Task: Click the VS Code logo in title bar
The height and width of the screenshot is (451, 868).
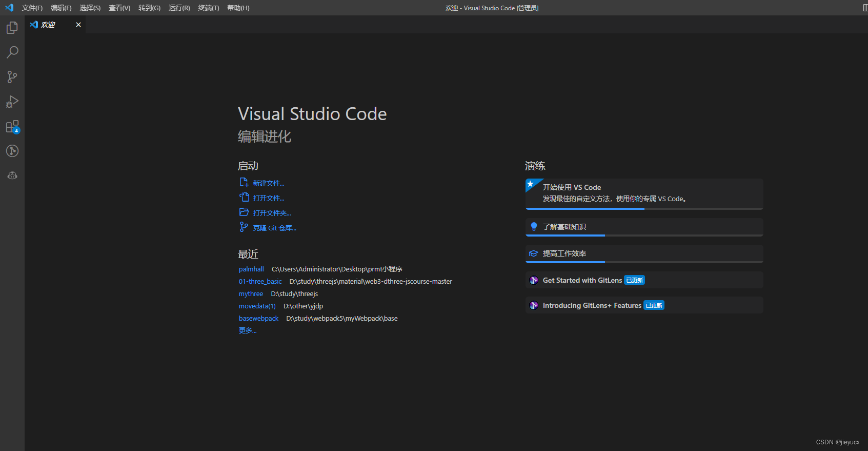Action: 9,8
